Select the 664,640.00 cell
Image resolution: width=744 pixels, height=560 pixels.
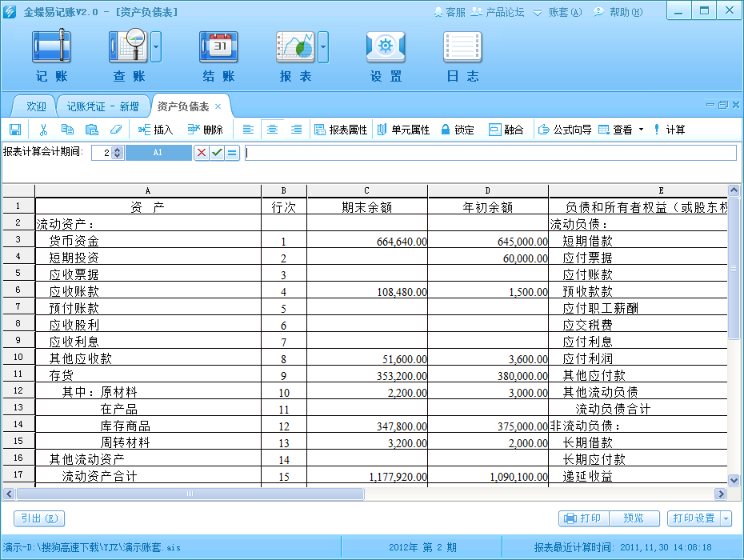[x=366, y=241]
